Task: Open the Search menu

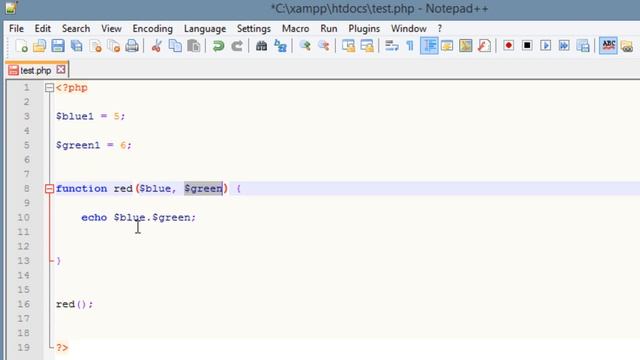Action: click(x=76, y=29)
